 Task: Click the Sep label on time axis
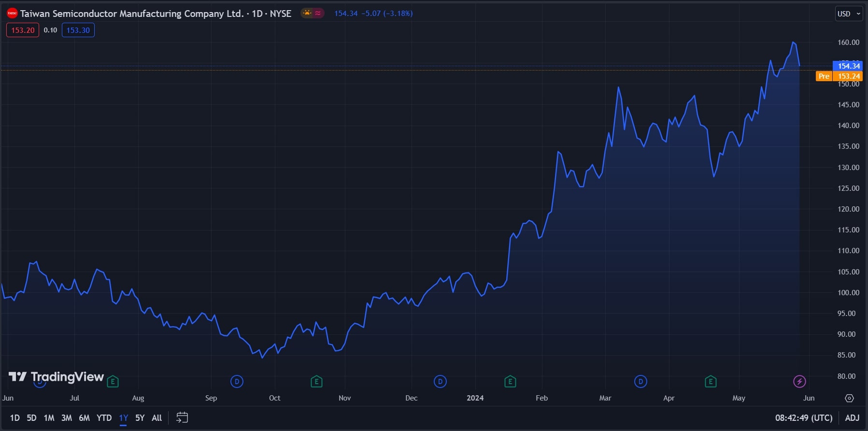211,398
